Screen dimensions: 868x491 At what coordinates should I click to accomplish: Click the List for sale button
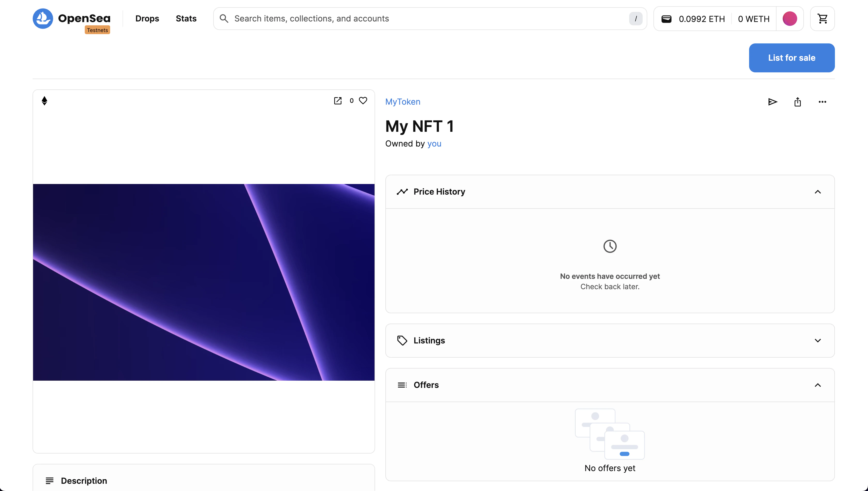pyautogui.click(x=792, y=58)
